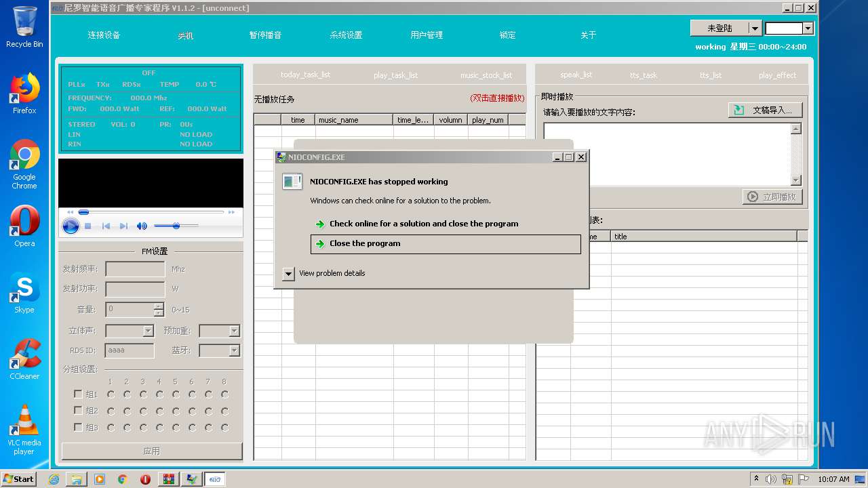This screenshot has height=488, width=868.
Task: Click the 音量 volume stepper arrows
Action: pyautogui.click(x=159, y=309)
